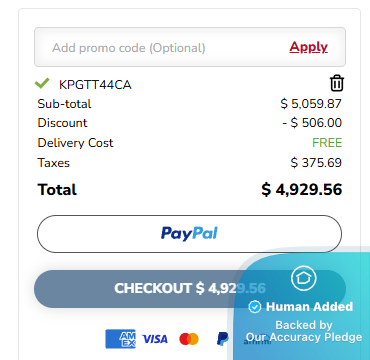The image size is (370, 360).
Task: Click the green FREE delivery cost
Action: pos(327,143)
